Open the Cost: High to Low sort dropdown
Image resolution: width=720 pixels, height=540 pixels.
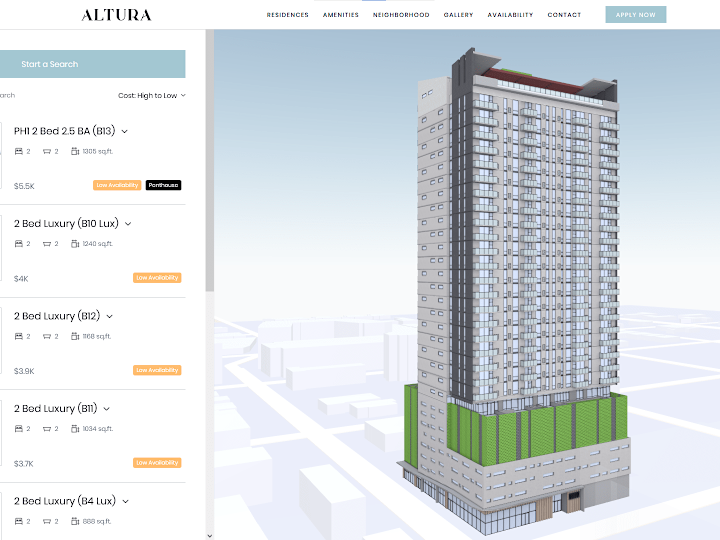point(152,96)
